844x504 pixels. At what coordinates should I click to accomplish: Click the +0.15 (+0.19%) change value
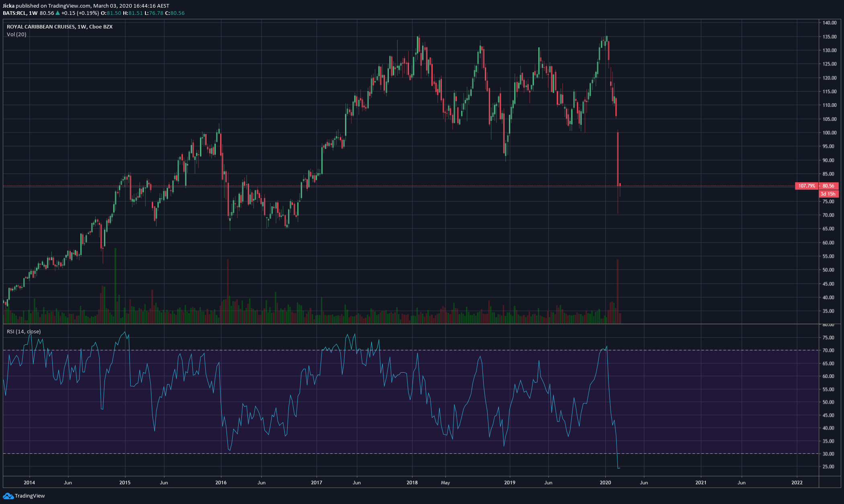80,13
